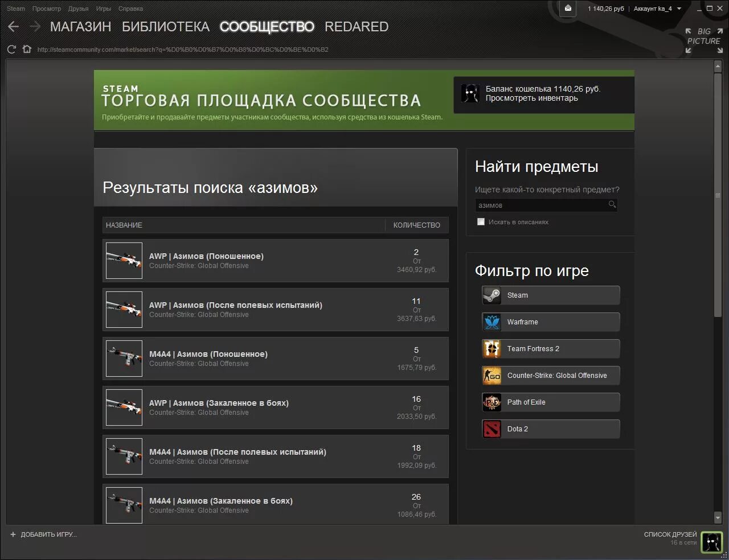Switch to the REDARED tab
The image size is (729, 560).
coord(357,27)
